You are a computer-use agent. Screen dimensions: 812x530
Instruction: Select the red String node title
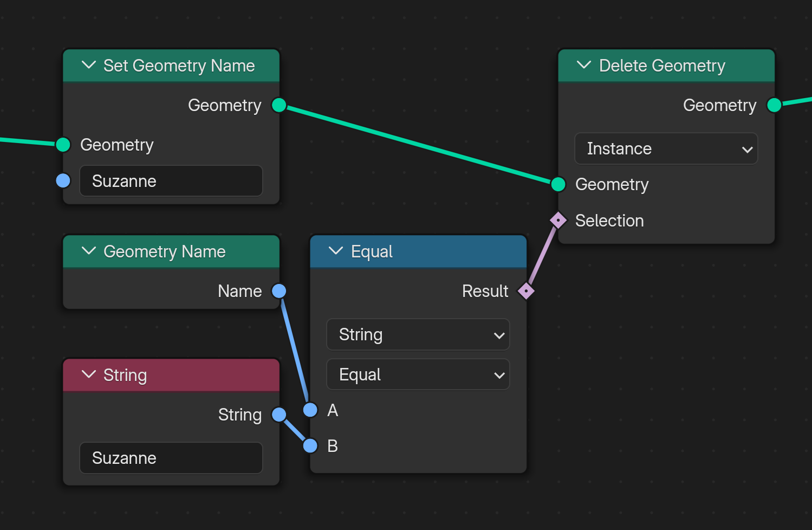point(125,375)
